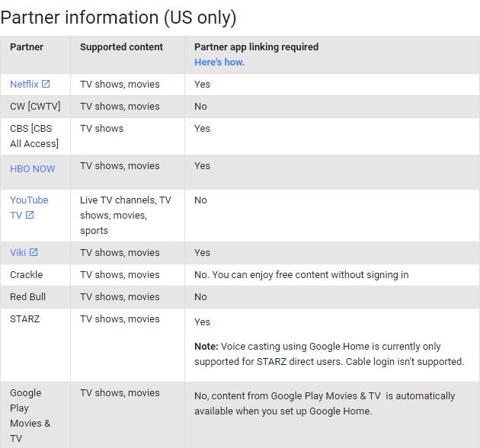The image size is (480, 448).
Task: Open the YouTube TV partner link
Action: [28, 200]
